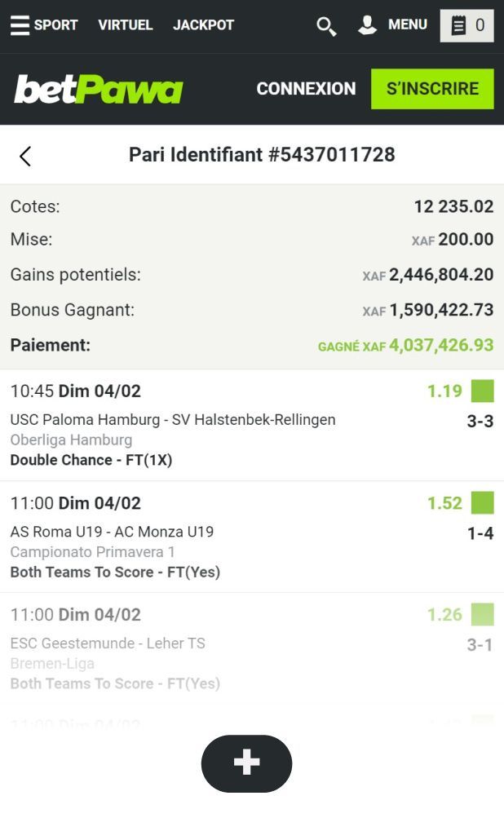Click the user profile icon

pyautogui.click(x=368, y=25)
